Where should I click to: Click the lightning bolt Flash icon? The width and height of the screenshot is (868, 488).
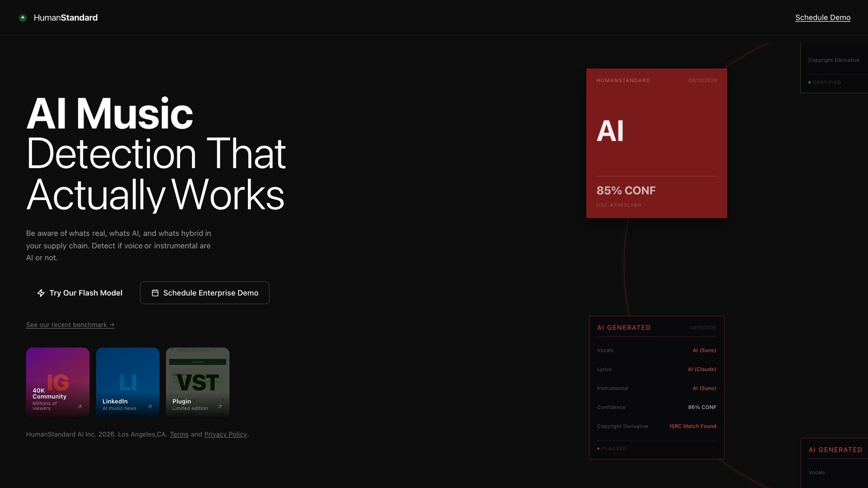pos(41,293)
